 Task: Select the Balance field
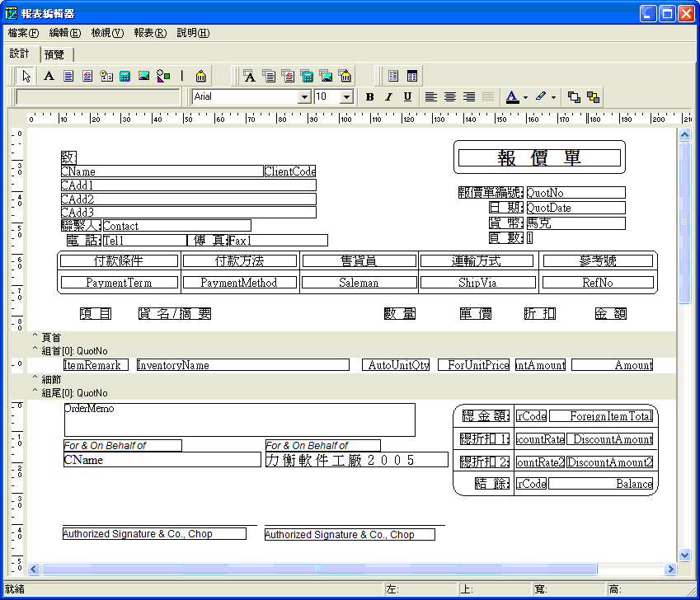[x=601, y=484]
